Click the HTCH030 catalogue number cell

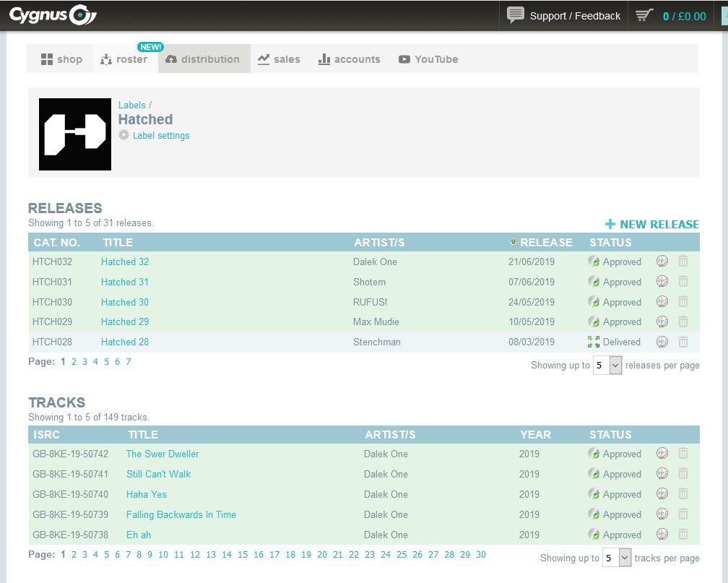tap(52, 302)
